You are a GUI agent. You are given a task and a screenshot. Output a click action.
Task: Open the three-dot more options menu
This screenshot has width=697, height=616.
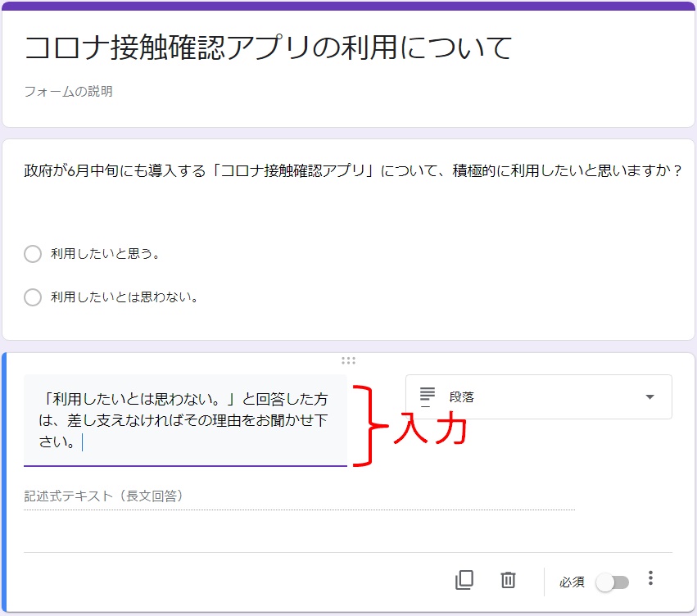(650, 579)
